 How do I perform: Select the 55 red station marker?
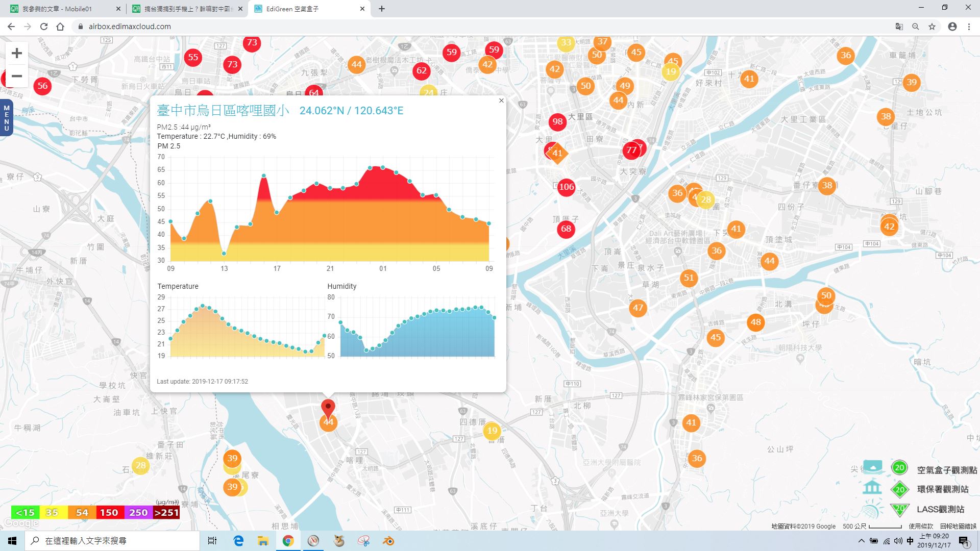tap(193, 57)
